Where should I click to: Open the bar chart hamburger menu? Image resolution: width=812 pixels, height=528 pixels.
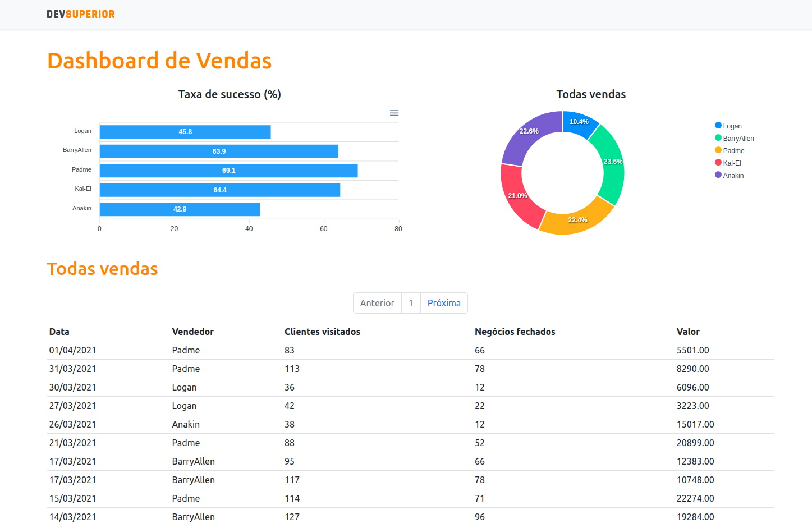[394, 113]
